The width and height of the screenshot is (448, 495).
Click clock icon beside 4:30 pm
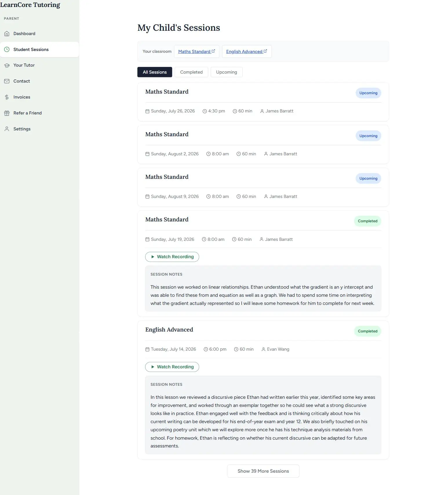click(x=205, y=111)
